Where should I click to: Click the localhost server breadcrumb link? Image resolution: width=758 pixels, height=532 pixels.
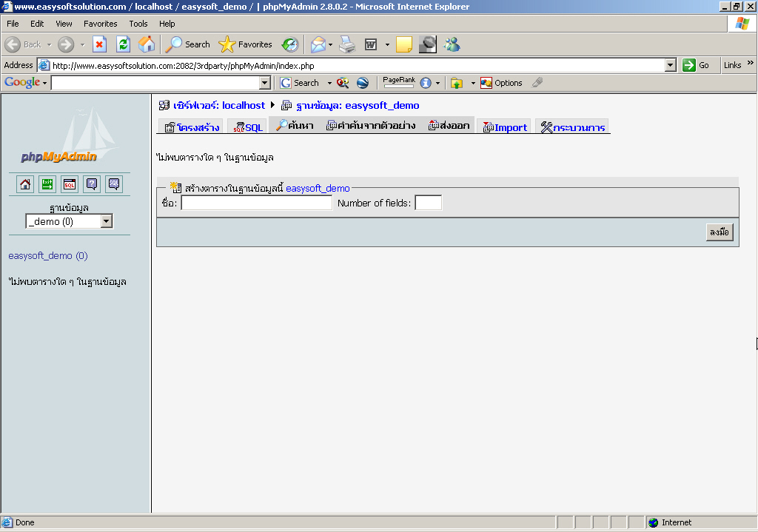point(219,105)
